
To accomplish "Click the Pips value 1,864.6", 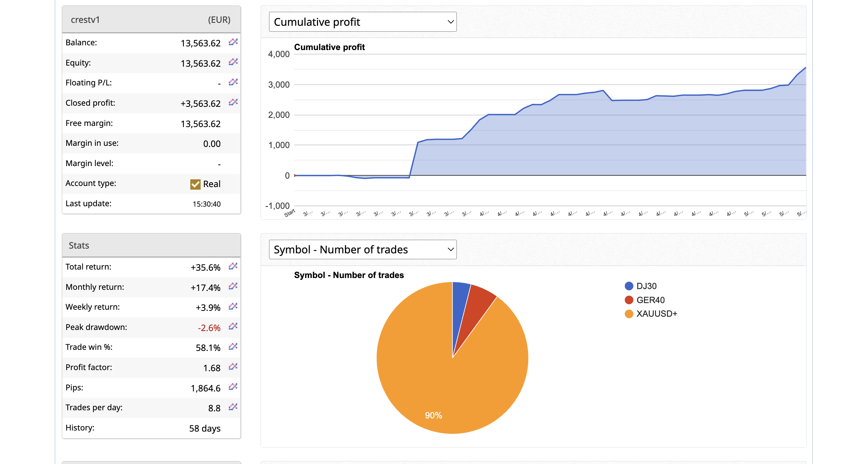I will coord(206,388).
